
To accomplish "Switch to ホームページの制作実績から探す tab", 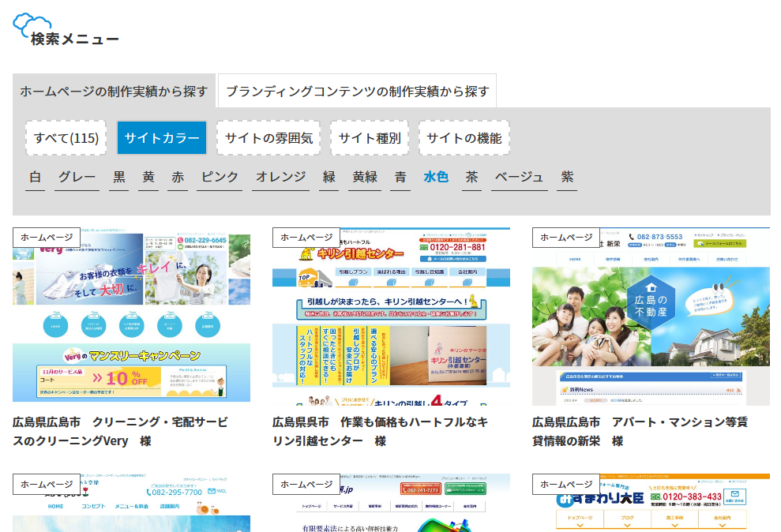I will 114,92.
